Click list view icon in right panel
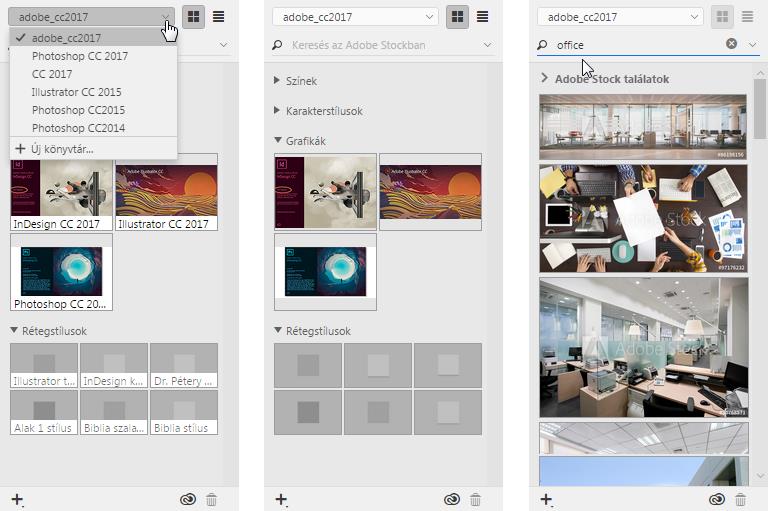Image resolution: width=768 pixels, height=511 pixels. 747,17
